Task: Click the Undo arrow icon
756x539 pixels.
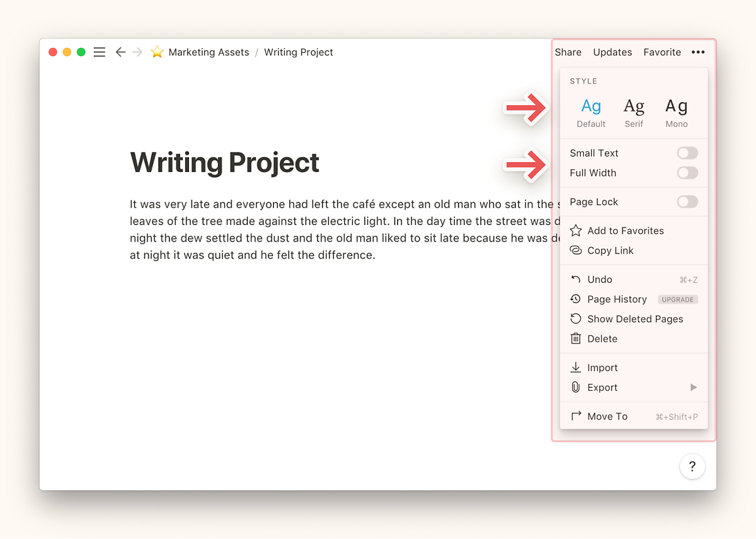Action: (x=576, y=279)
